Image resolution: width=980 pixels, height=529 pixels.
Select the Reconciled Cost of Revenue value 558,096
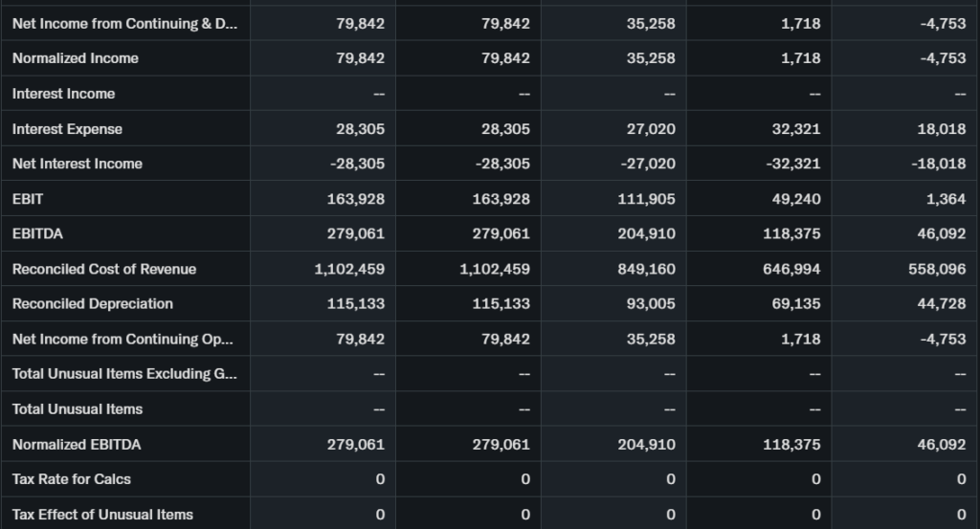point(937,269)
